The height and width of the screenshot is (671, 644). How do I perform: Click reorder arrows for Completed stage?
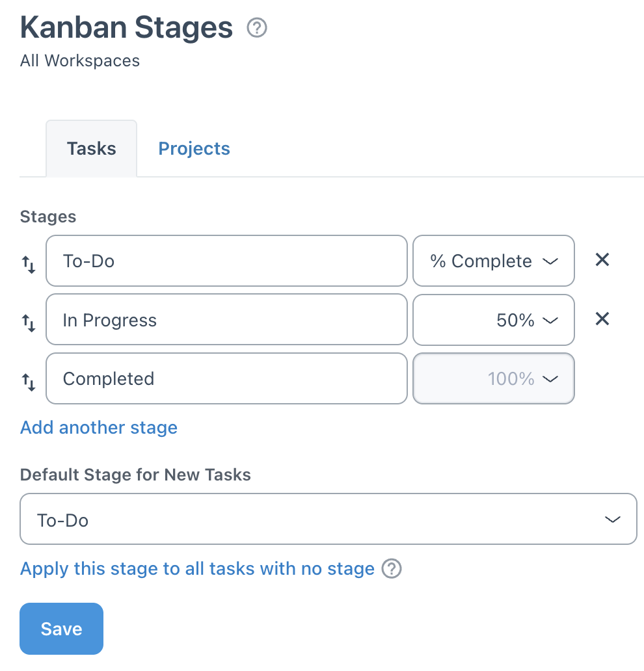29,382
